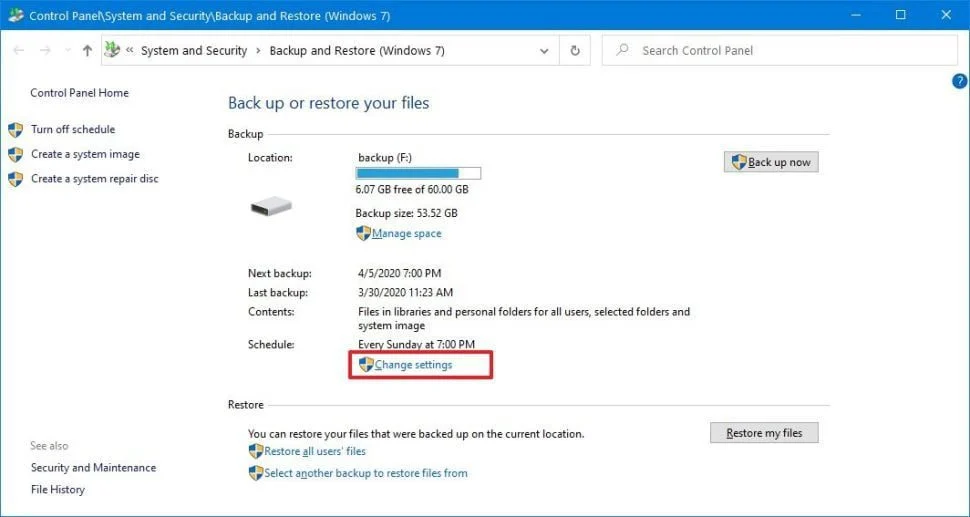The width and height of the screenshot is (970, 517).
Task: Expand the address bar history dropdown
Action: point(544,50)
